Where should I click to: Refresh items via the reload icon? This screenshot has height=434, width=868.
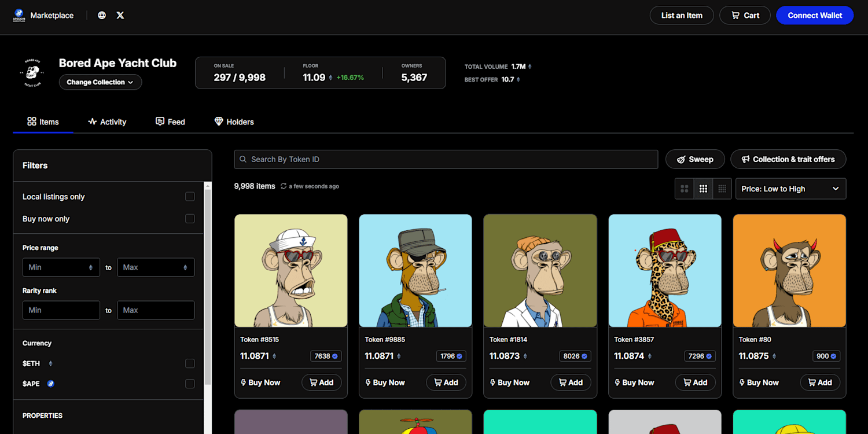point(284,186)
